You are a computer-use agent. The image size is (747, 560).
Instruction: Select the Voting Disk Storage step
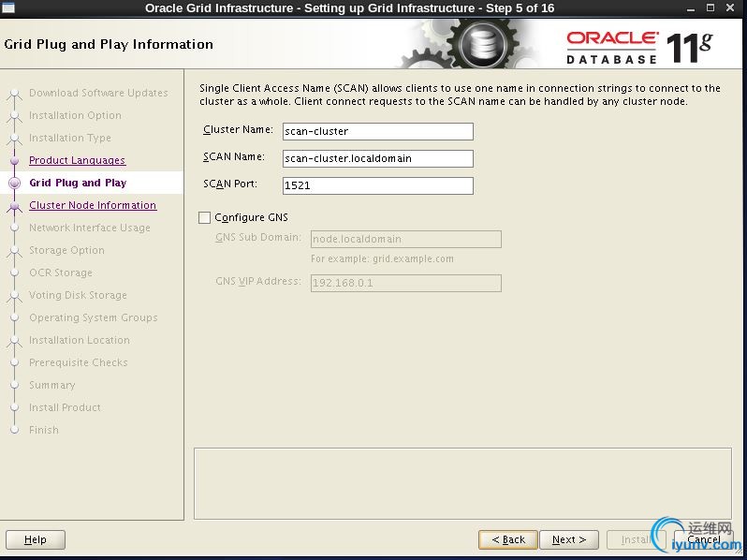(78, 295)
